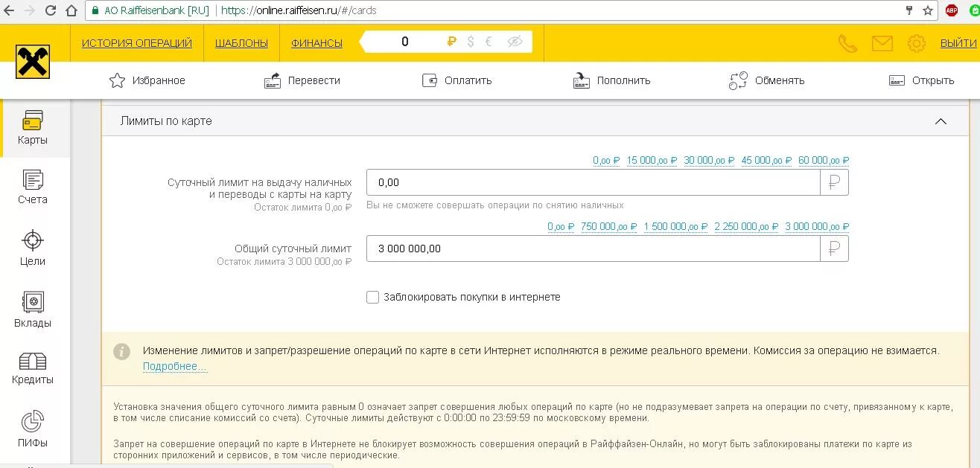Screen dimensions: 980x468
Task: Open Шаблоны menu
Action: coord(241,43)
